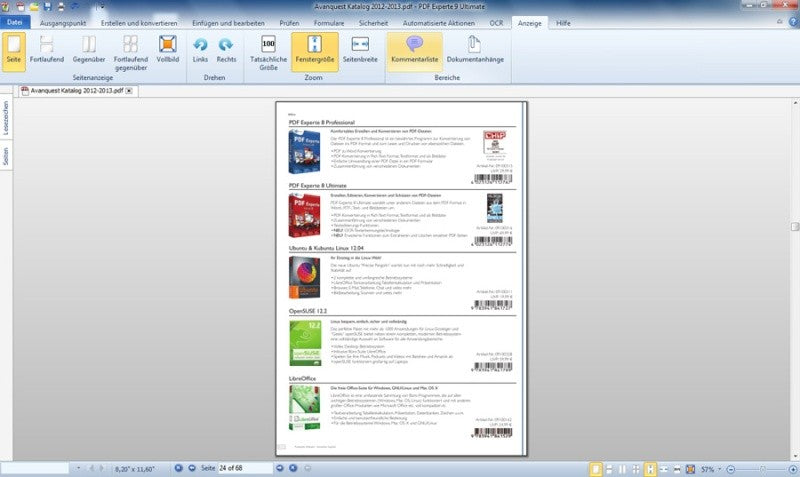The height and width of the screenshot is (477, 800).
Task: Open the Hilfe tab
Action: pos(563,23)
